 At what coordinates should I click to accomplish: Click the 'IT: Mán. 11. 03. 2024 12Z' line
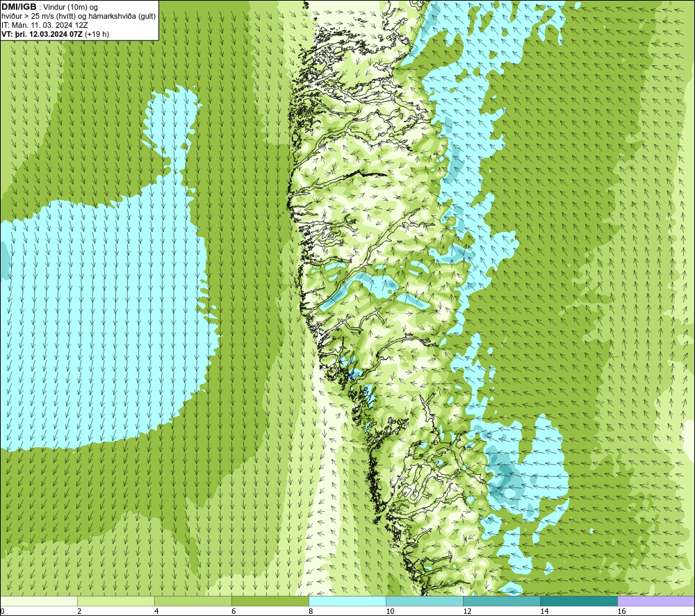tap(44, 25)
